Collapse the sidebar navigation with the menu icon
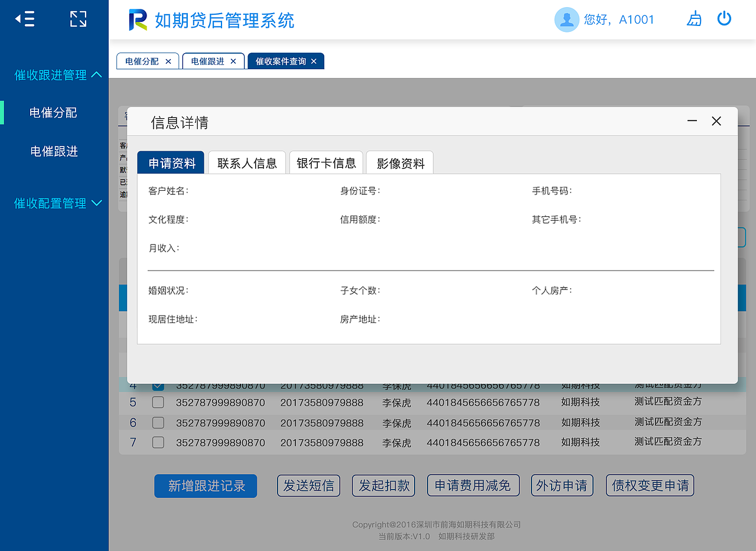The width and height of the screenshot is (756, 551). click(24, 19)
